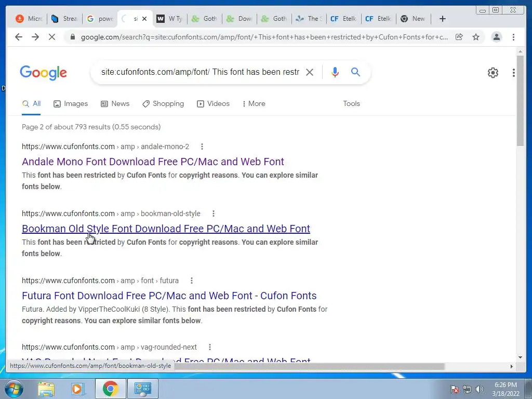This screenshot has width=532, height=399.
Task: Switch to the Micr browser tab
Action: pos(29,19)
